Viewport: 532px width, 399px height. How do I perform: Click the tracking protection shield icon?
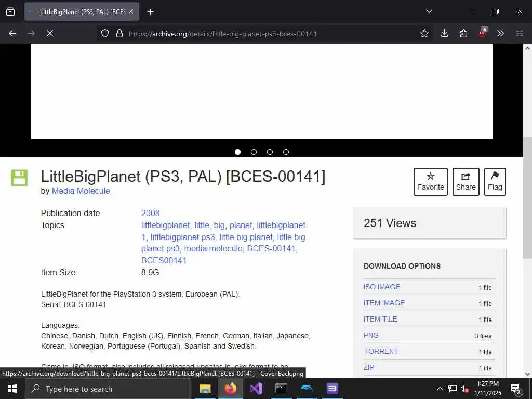pos(105,33)
